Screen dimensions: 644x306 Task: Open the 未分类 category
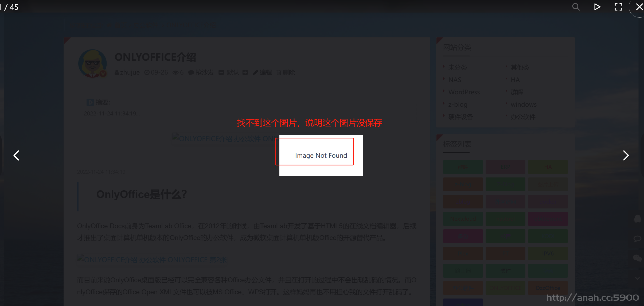coord(458,67)
